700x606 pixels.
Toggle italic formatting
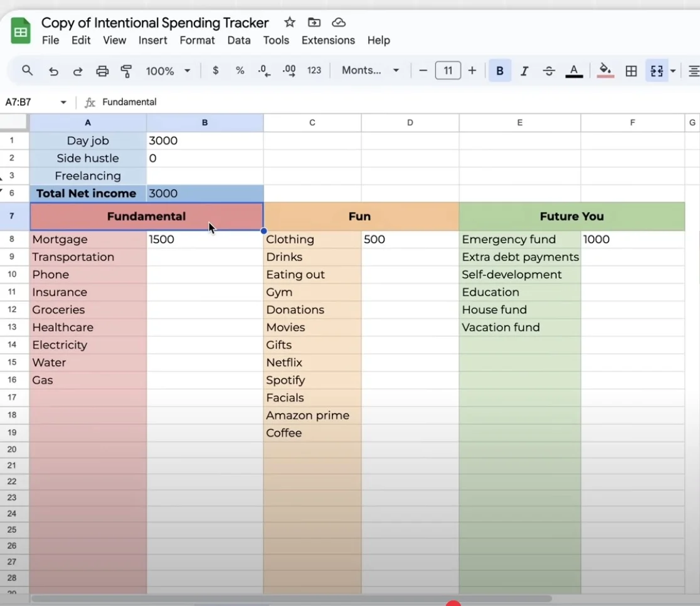click(x=524, y=70)
